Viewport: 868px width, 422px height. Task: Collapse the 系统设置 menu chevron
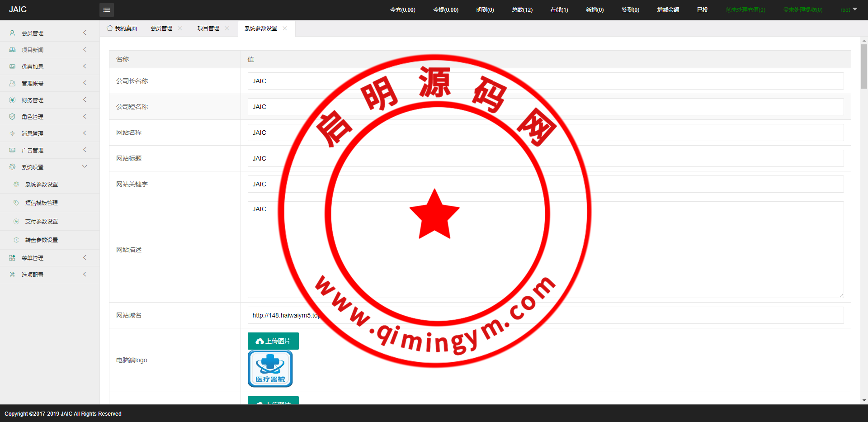pyautogui.click(x=85, y=166)
